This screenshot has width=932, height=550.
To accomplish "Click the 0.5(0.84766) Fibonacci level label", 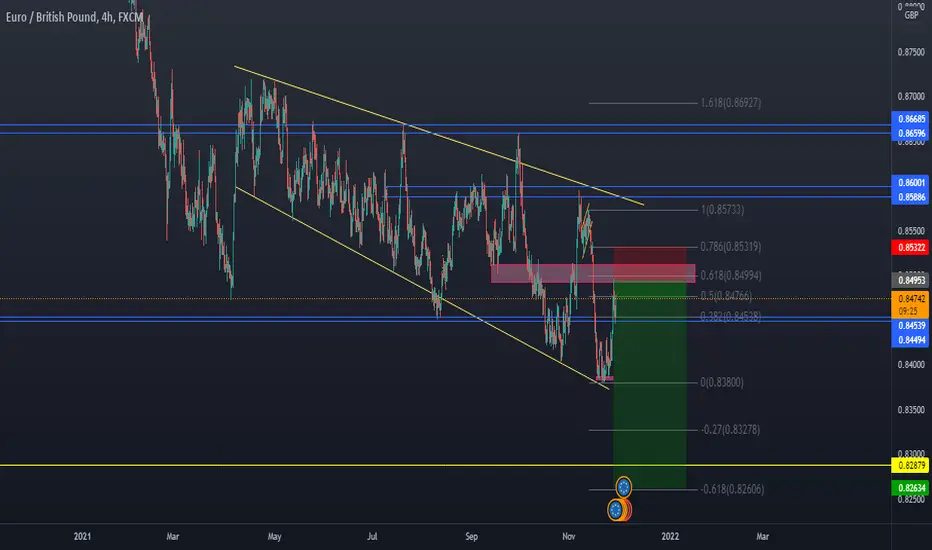I will 726,296.
